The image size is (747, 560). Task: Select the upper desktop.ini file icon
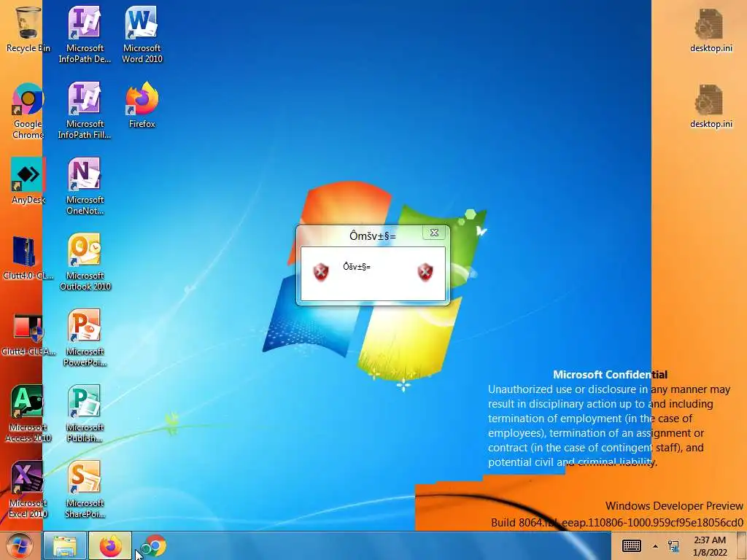click(711, 29)
